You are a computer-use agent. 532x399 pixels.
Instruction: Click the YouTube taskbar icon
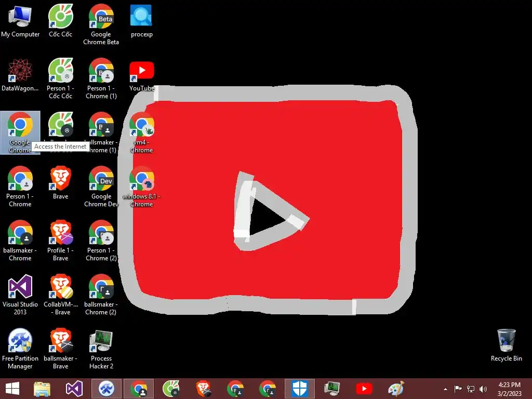[x=364, y=389]
